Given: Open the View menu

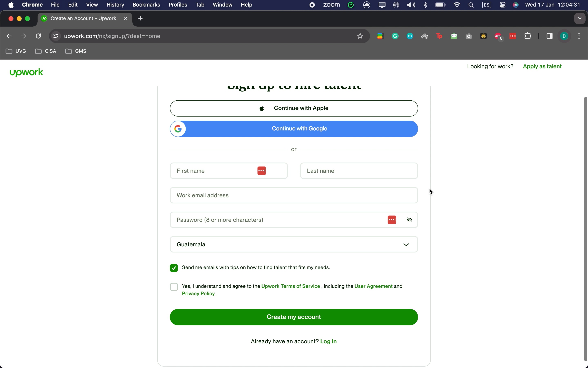Looking at the screenshot, I should (x=92, y=5).
